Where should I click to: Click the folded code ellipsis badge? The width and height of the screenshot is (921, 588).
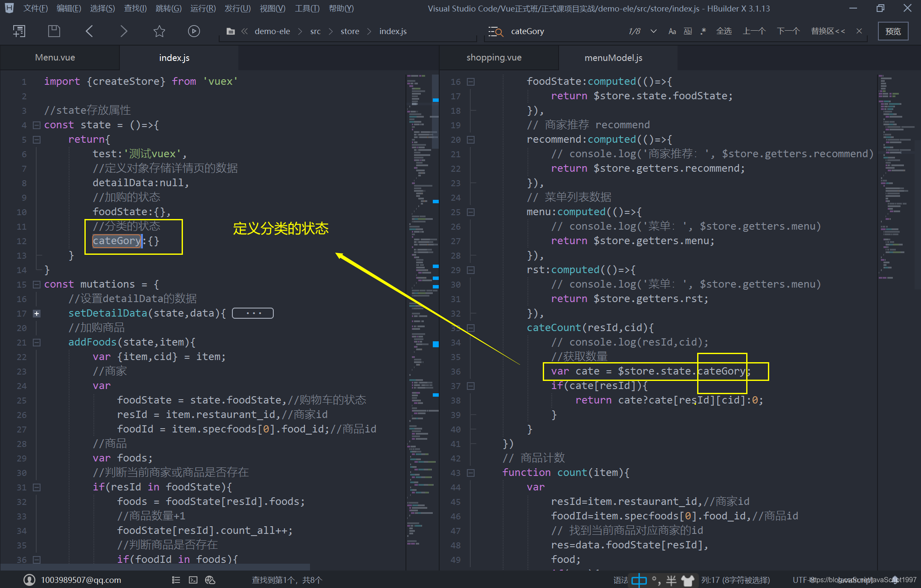pos(253,313)
